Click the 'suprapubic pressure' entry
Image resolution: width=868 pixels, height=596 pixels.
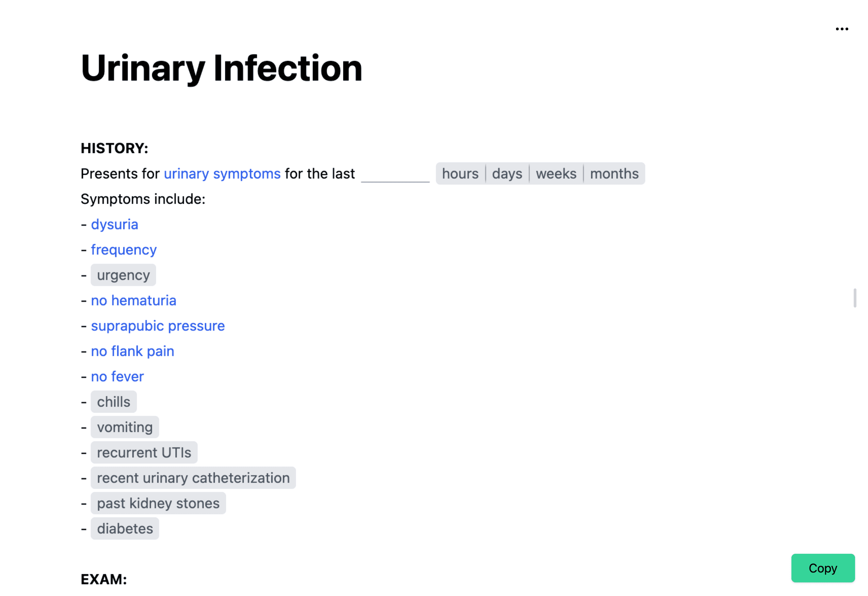pos(158,326)
